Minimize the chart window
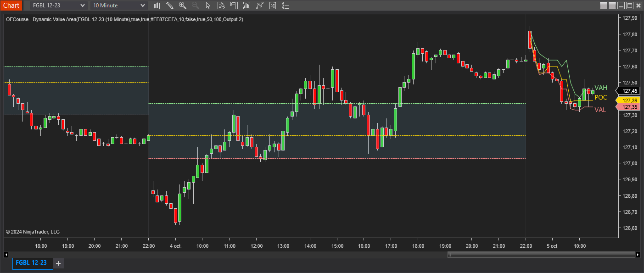 point(621,6)
